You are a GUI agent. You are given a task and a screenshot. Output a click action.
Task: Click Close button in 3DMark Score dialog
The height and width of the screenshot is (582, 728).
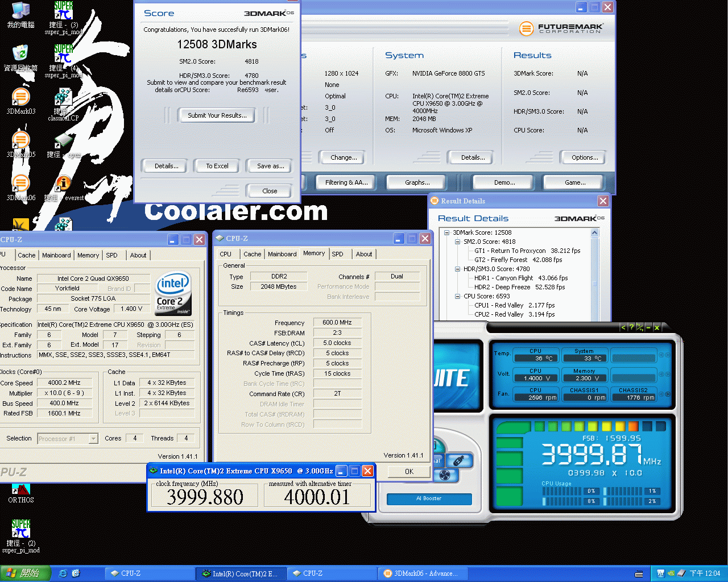270,191
